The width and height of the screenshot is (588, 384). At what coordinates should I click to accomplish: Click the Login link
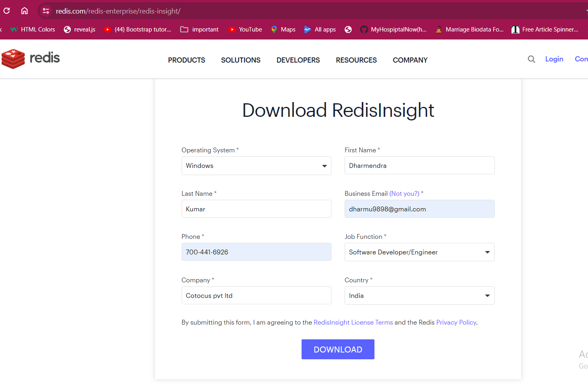coord(554,59)
